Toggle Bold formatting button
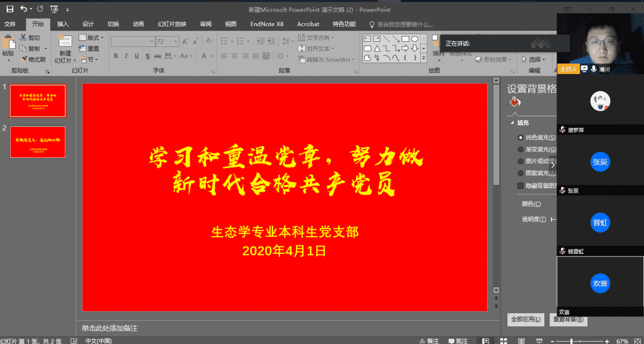 pyautogui.click(x=116, y=56)
